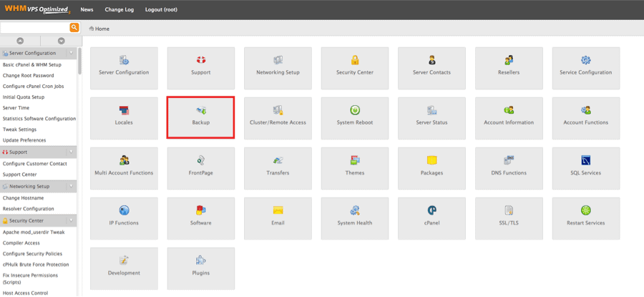Click Logout (root) in top bar
This screenshot has width=644, height=297.
[x=161, y=9]
